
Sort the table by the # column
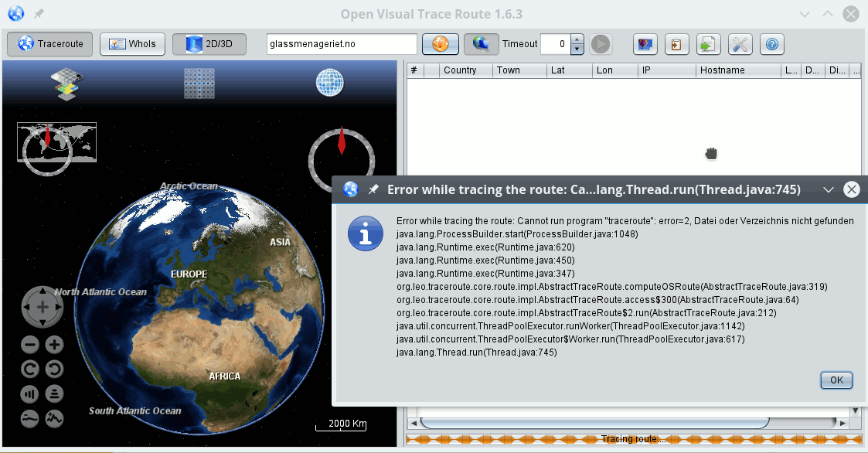tap(414, 70)
